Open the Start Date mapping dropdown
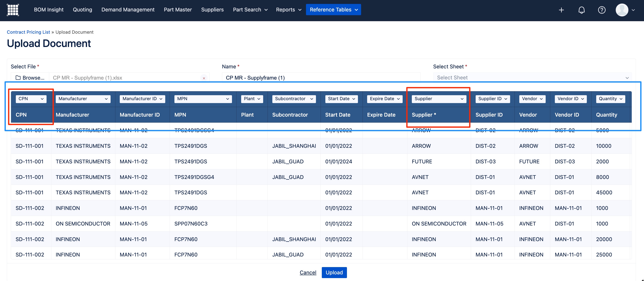644x281 pixels. (342, 99)
